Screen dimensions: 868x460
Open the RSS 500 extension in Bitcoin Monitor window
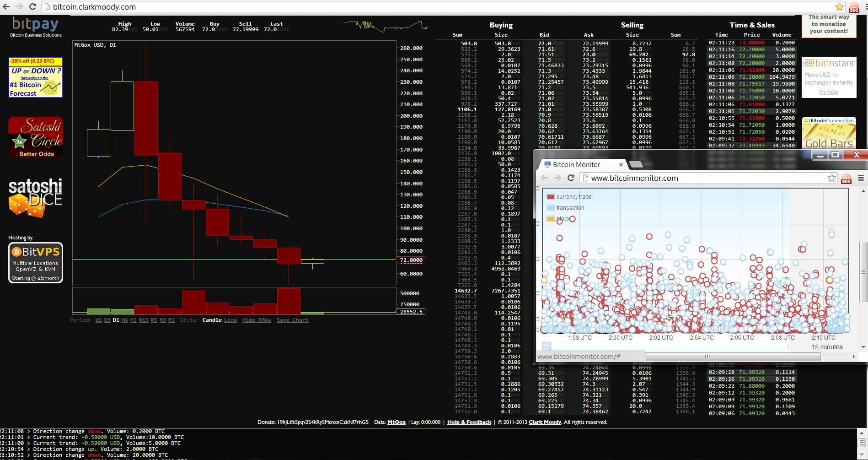(x=846, y=179)
